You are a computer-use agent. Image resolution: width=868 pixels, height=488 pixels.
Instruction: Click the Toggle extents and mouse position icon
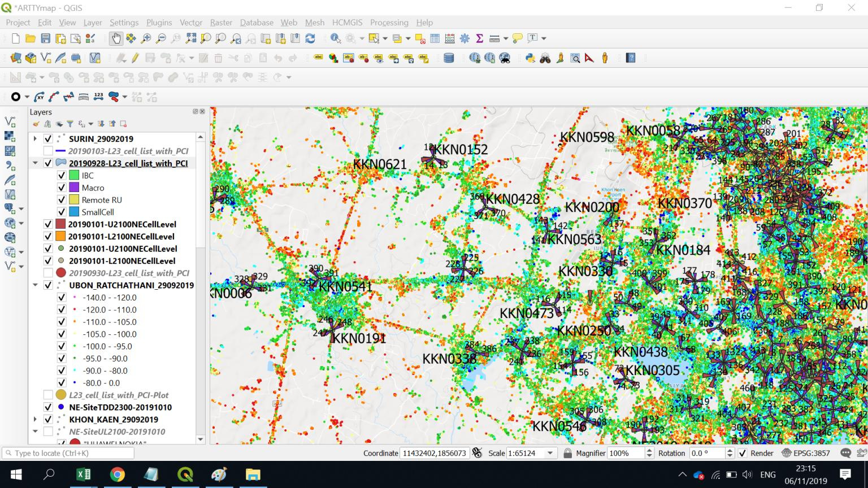click(x=477, y=453)
